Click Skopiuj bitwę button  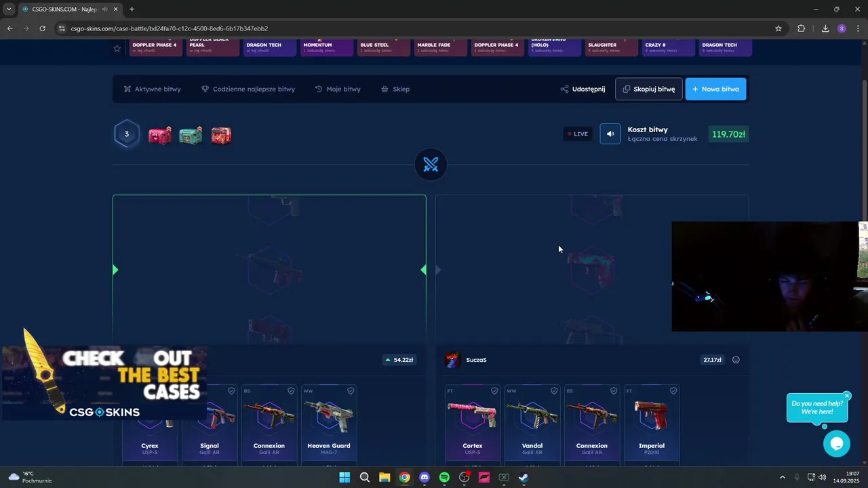(648, 89)
